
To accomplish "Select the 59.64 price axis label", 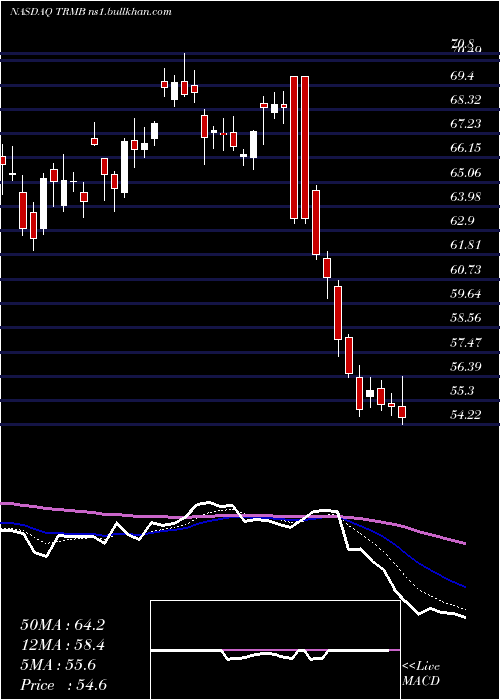I will click(x=466, y=294).
